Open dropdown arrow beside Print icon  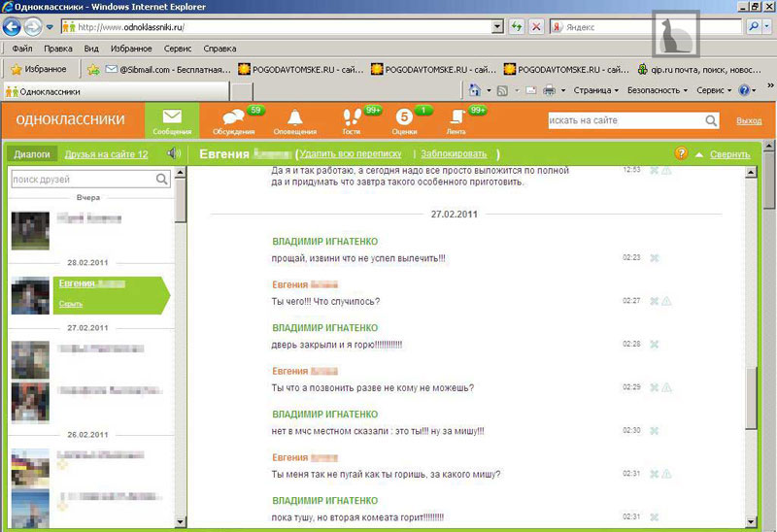[563, 90]
